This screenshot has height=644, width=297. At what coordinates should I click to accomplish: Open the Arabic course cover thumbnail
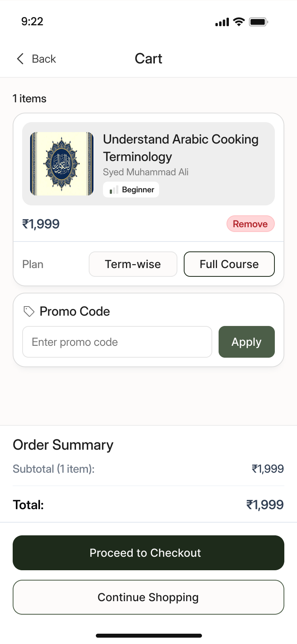coord(62,164)
